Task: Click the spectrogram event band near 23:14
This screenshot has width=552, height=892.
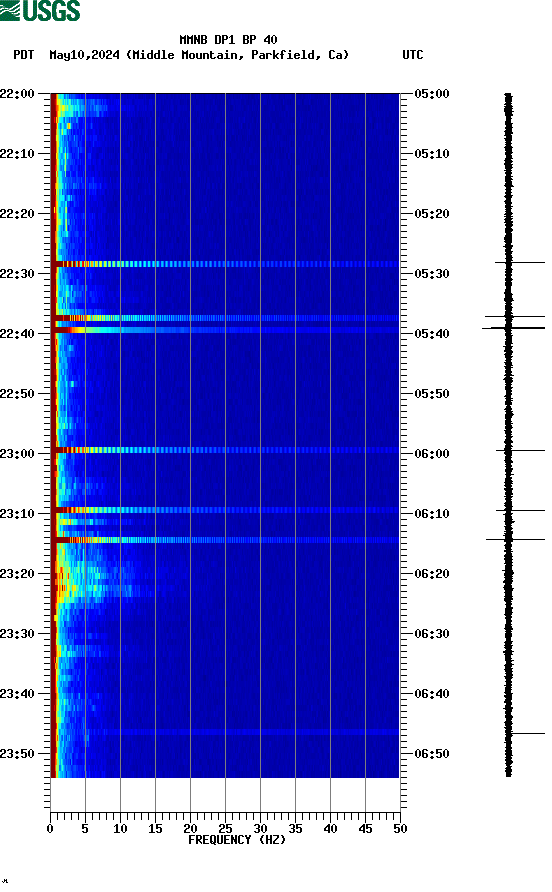Action: (x=225, y=540)
